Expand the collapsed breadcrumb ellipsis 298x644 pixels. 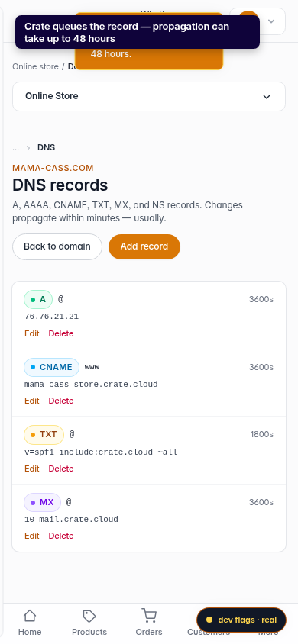[x=15, y=147]
